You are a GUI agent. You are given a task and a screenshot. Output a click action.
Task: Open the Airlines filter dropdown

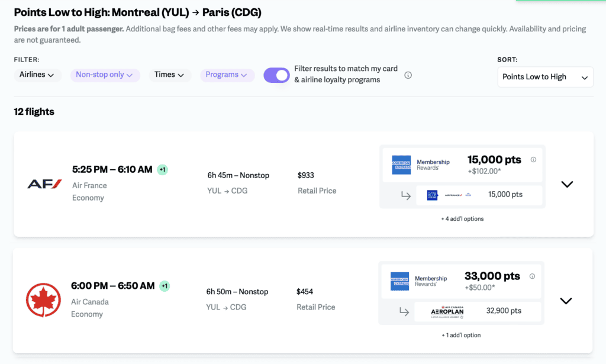click(37, 75)
